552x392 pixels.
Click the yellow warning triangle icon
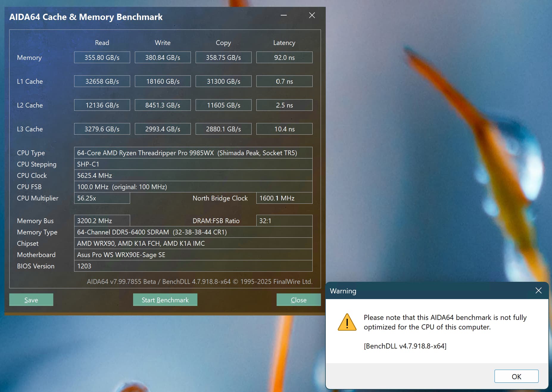347,322
